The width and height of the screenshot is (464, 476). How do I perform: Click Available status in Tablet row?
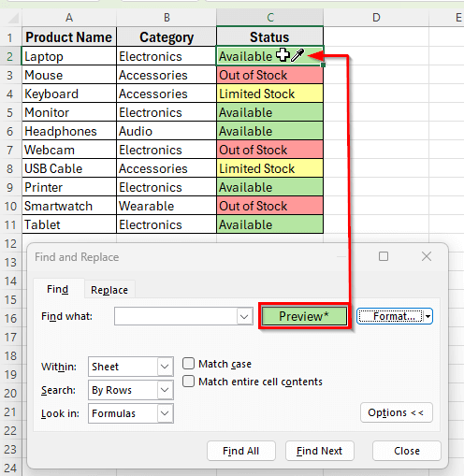[270, 224]
